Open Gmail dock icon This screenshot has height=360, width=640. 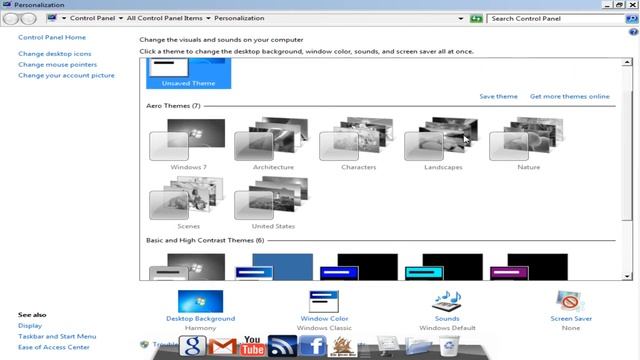pos(222,347)
